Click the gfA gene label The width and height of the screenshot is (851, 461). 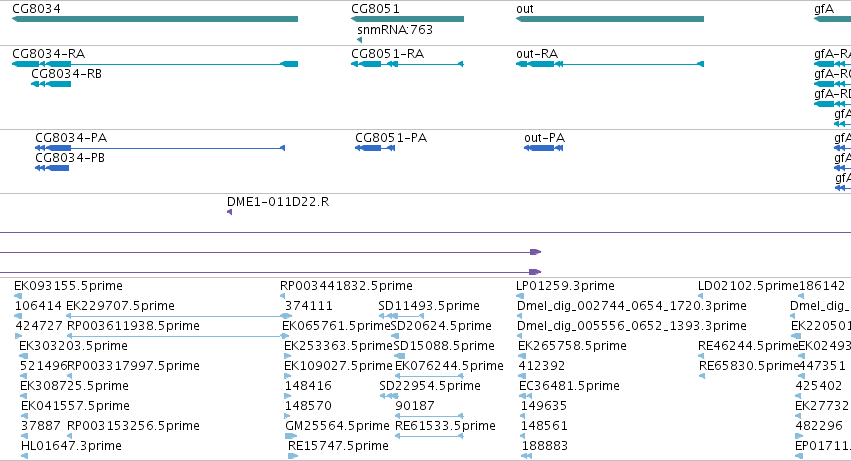coord(824,9)
